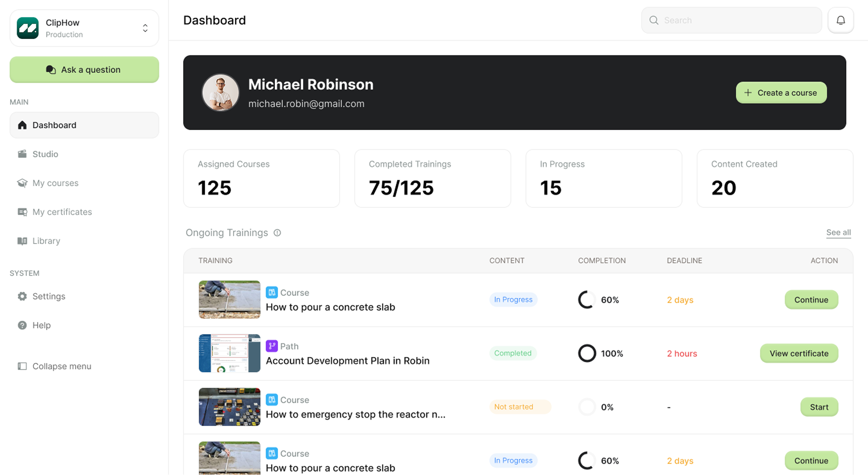Screen dimensions: 868x475
Task: Click Course icon in reactor course row
Action: [x=271, y=400]
